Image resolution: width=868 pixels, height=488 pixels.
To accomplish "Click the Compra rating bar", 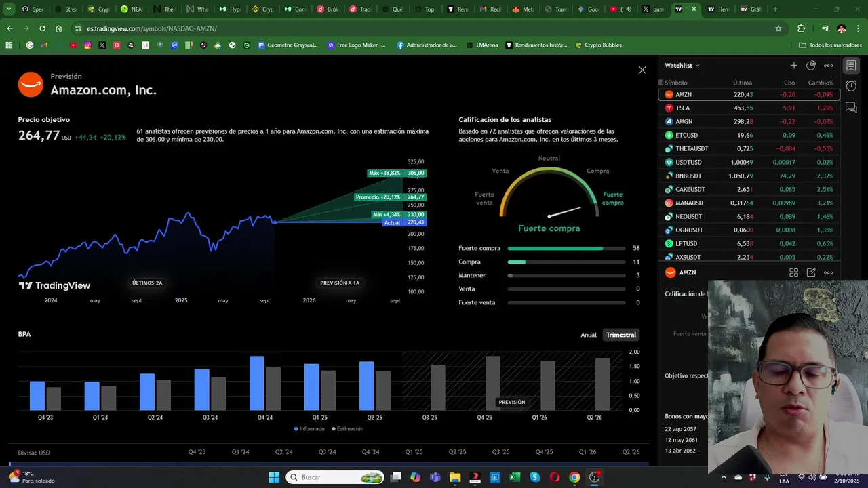I will [566, 262].
